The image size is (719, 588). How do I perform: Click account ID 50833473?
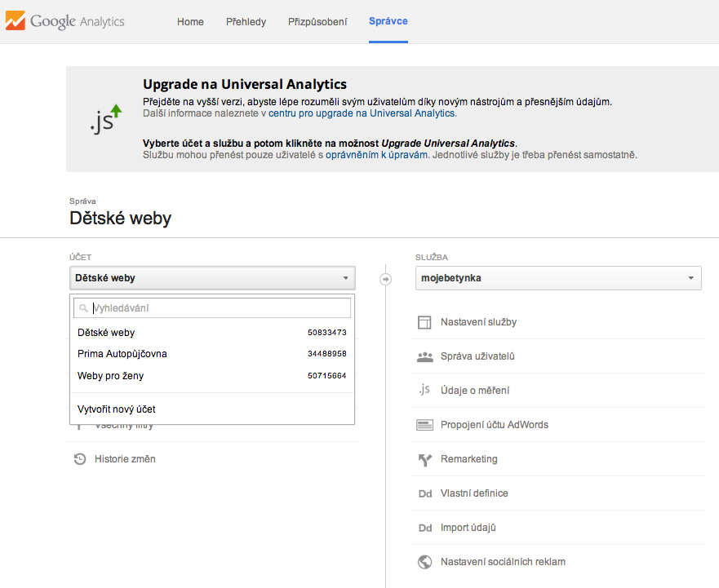click(327, 333)
